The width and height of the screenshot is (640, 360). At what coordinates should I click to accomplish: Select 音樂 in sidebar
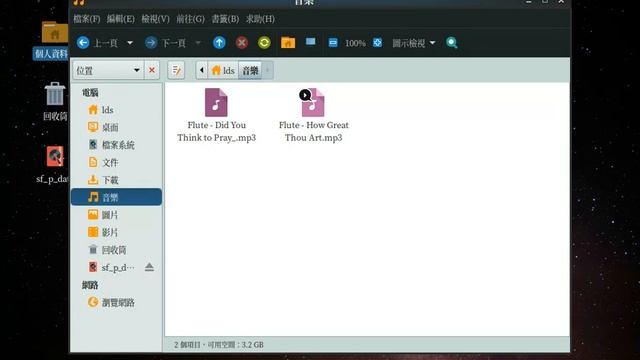click(116, 197)
